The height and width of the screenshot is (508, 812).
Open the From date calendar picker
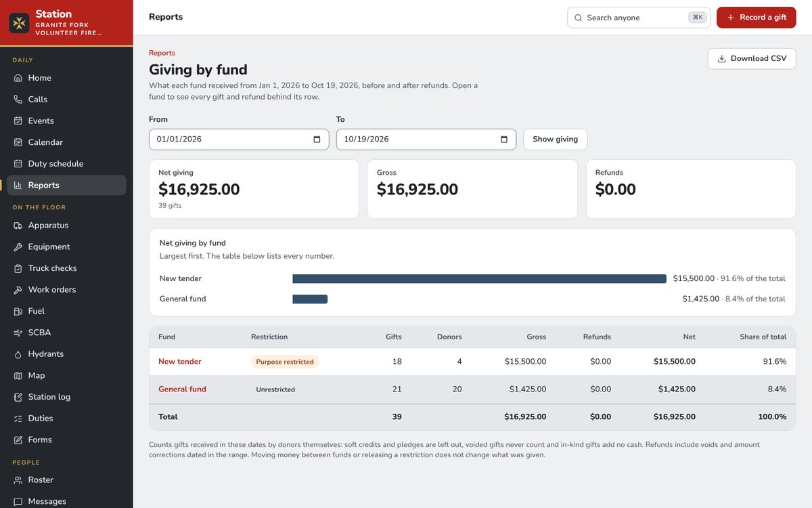click(x=317, y=140)
